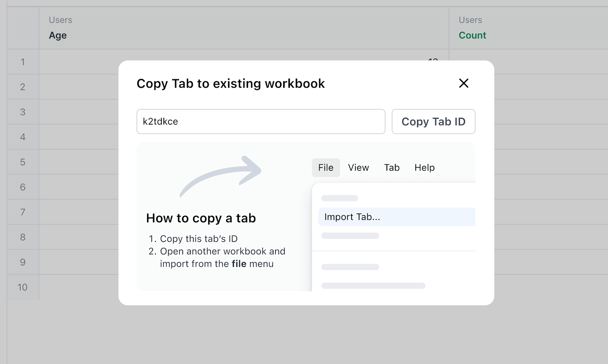This screenshot has width=608, height=364.
Task: Select the File menu in the illustration
Action: (x=325, y=167)
